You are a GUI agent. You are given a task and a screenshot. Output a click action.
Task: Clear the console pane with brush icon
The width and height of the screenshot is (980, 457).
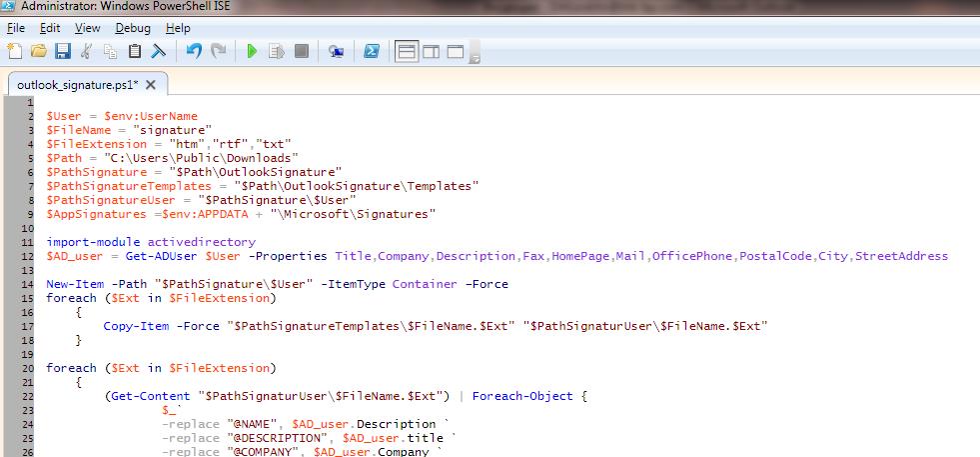click(x=158, y=51)
